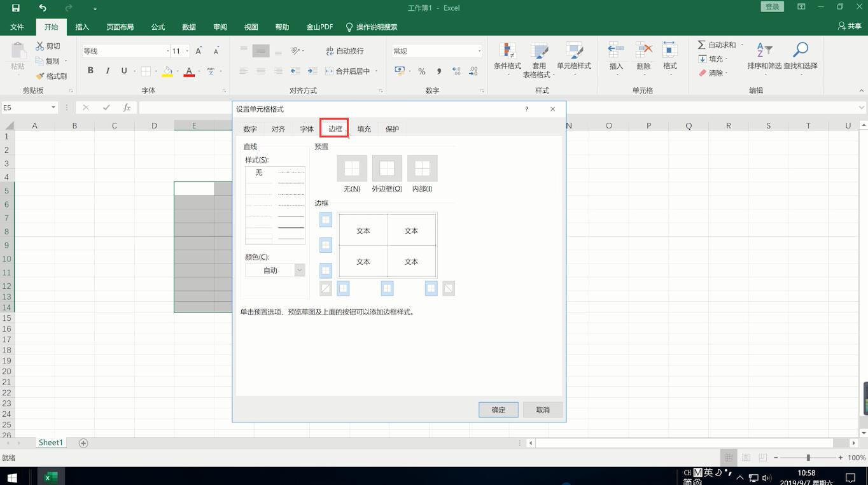Select the Inside (内部) border preset
This screenshot has height=485, width=868.
(422, 169)
